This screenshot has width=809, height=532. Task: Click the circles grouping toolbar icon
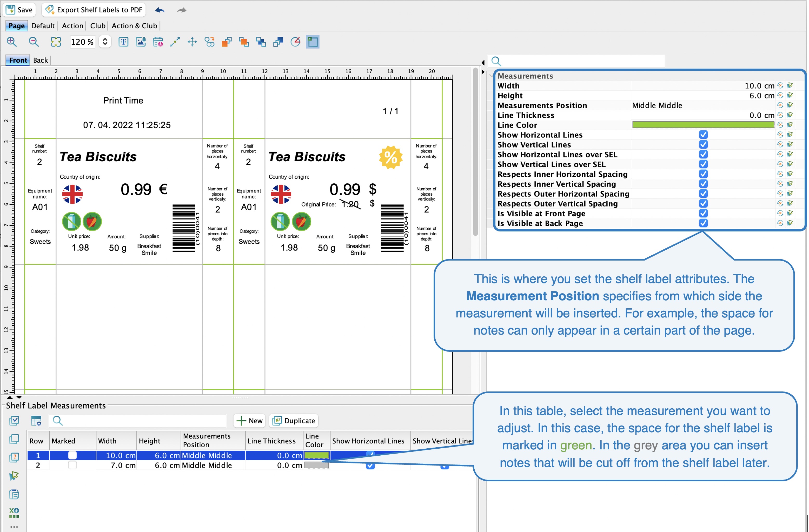point(210,42)
